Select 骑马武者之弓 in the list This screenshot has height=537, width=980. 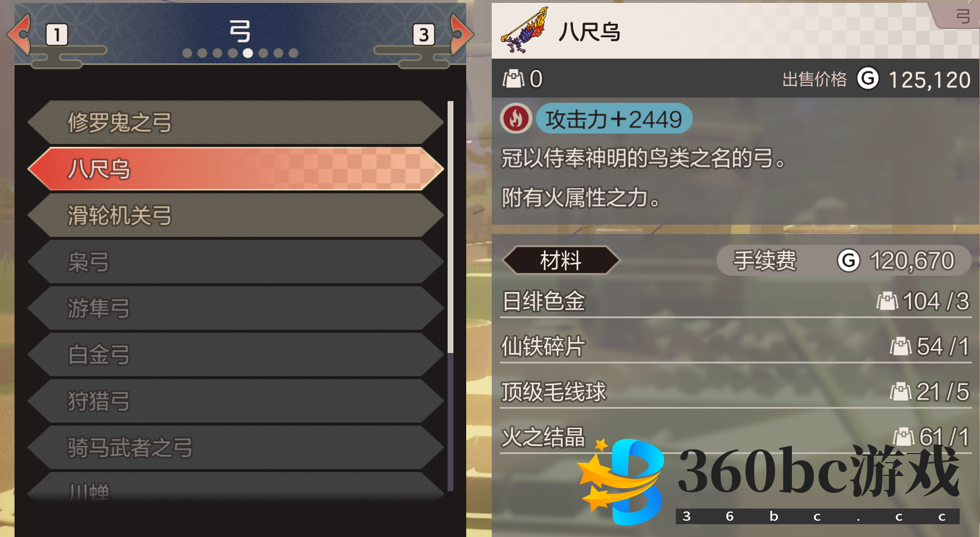coord(236,448)
